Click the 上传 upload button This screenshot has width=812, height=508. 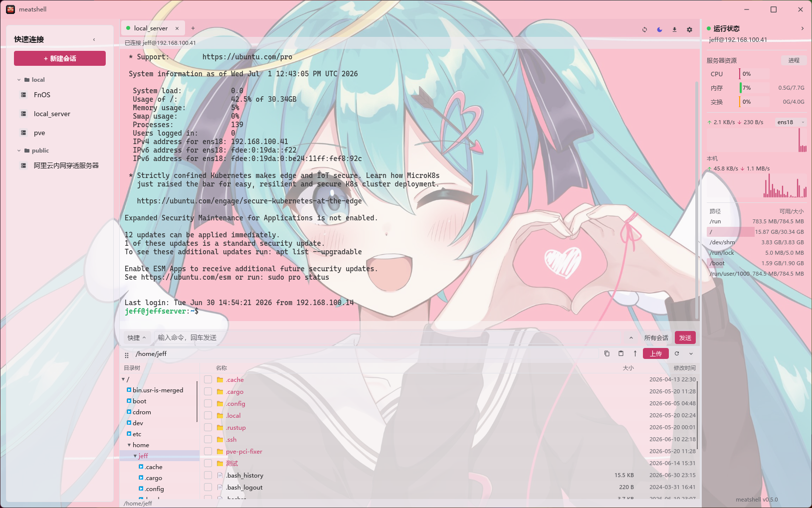[x=656, y=353]
